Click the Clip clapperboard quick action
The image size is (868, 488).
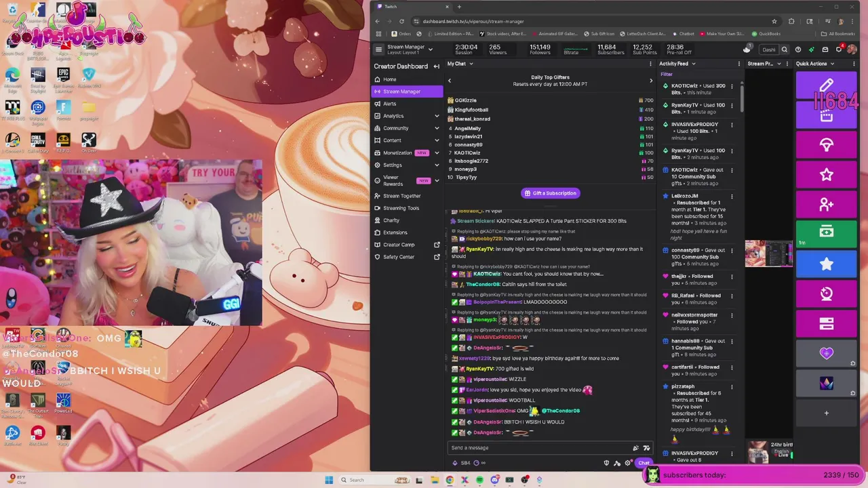coord(826,115)
